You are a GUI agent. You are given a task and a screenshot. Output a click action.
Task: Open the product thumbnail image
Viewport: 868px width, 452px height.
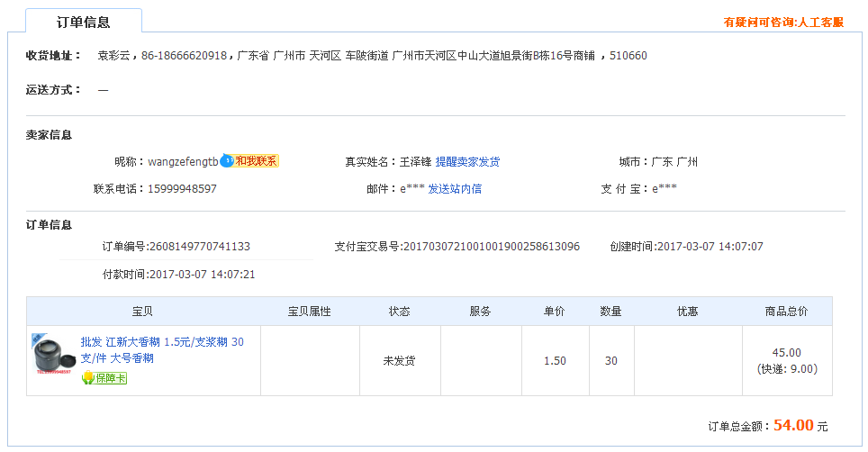click(x=53, y=355)
